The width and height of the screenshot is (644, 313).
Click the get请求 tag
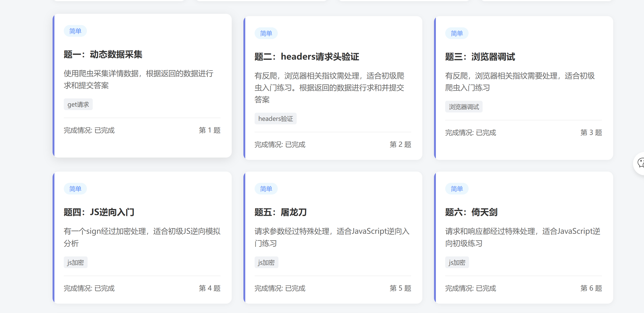pyautogui.click(x=78, y=104)
